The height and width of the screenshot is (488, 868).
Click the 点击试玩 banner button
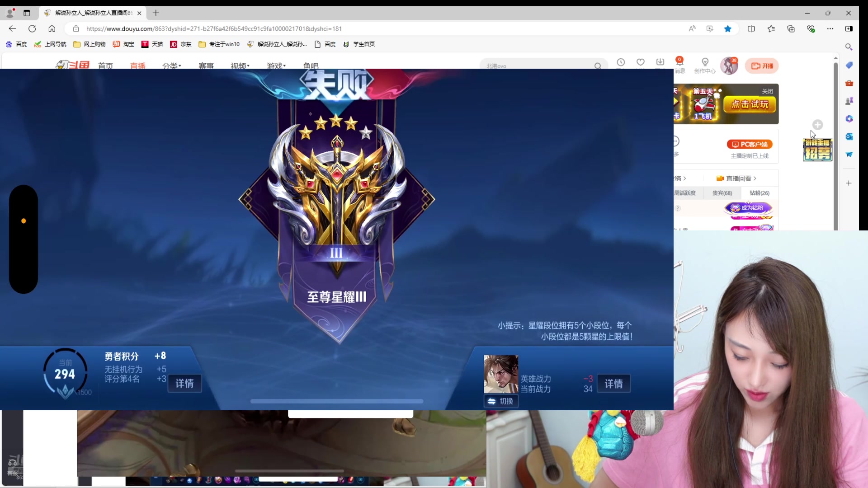pos(750,104)
